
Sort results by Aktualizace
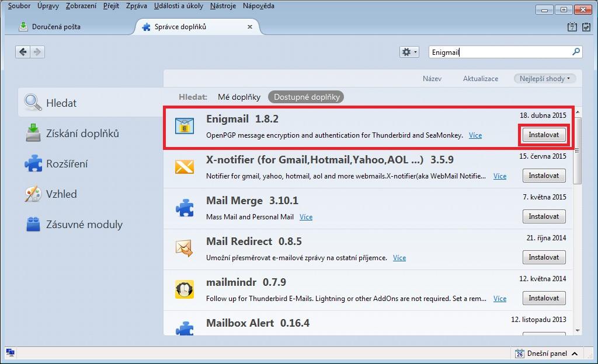point(481,78)
